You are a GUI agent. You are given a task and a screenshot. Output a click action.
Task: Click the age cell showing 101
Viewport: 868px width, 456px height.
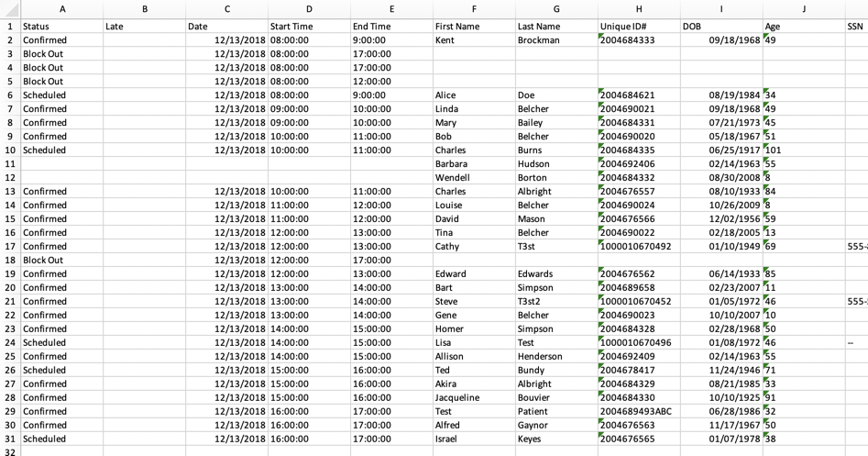pos(803,150)
